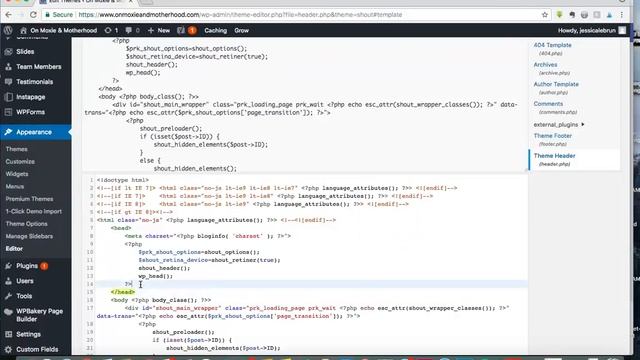The image size is (640, 360).
Task: Open Manage Sidebars submenu item
Action: pyautogui.click(x=29, y=236)
